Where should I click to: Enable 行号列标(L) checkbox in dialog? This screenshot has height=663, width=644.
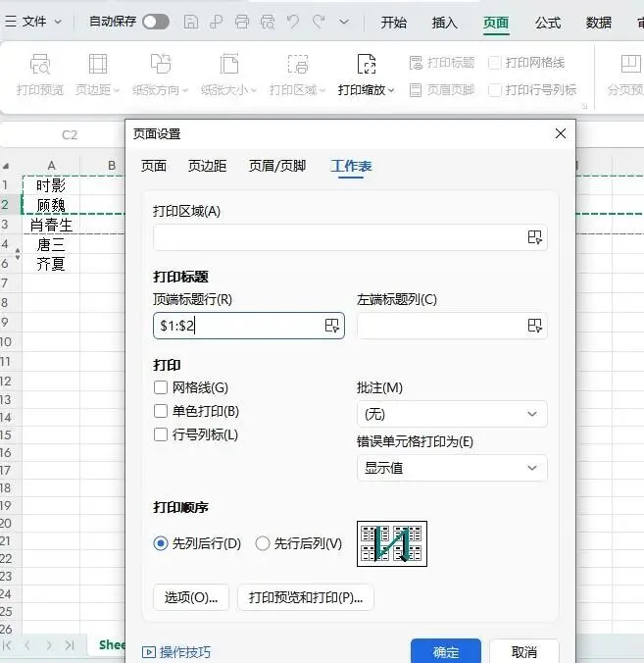pyautogui.click(x=161, y=434)
